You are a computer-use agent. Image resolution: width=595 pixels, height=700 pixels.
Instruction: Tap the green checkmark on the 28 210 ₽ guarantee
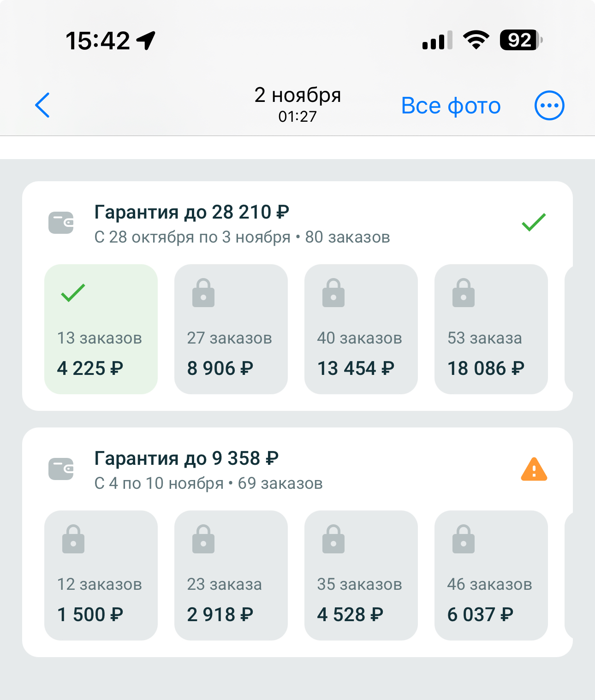point(534,222)
